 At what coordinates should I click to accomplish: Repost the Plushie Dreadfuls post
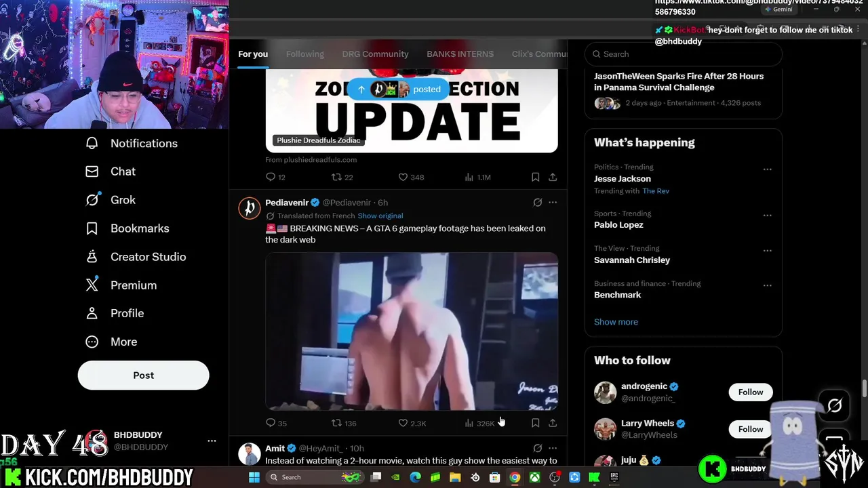click(342, 177)
